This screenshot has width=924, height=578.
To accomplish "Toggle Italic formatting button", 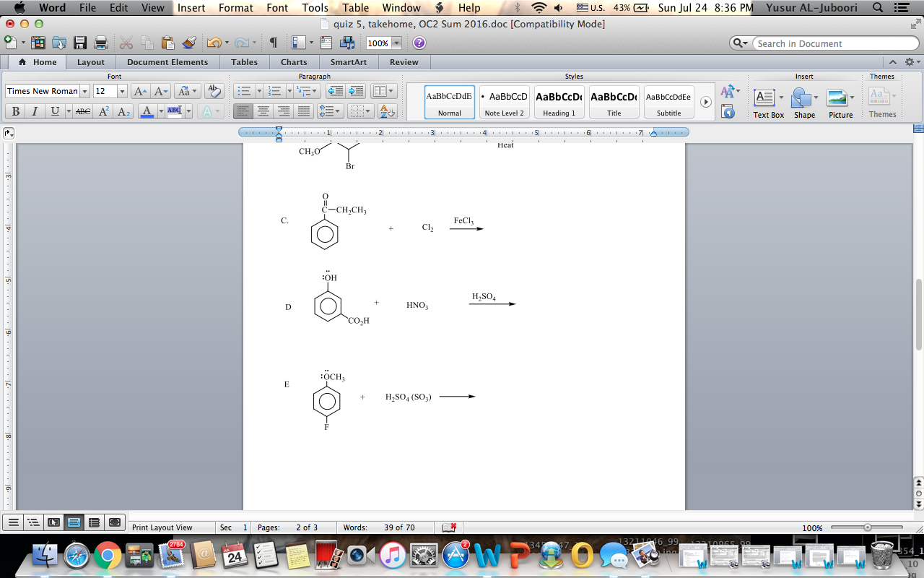I will (x=35, y=111).
